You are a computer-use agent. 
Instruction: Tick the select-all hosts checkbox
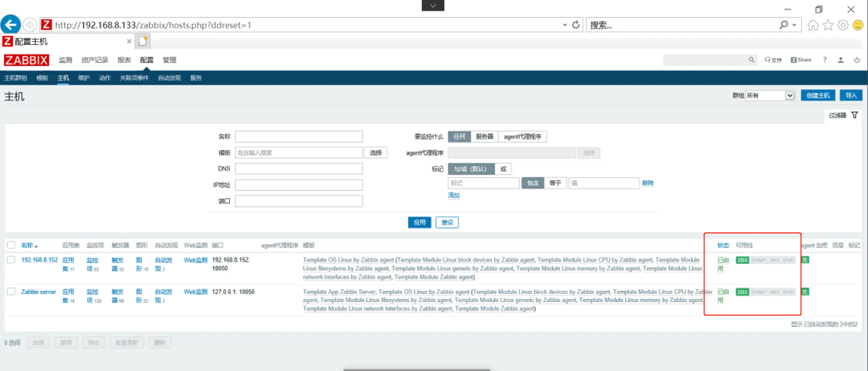pos(11,245)
